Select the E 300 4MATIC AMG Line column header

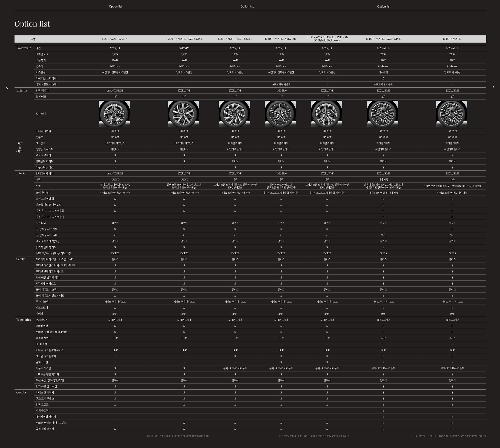pyautogui.click(x=281, y=39)
